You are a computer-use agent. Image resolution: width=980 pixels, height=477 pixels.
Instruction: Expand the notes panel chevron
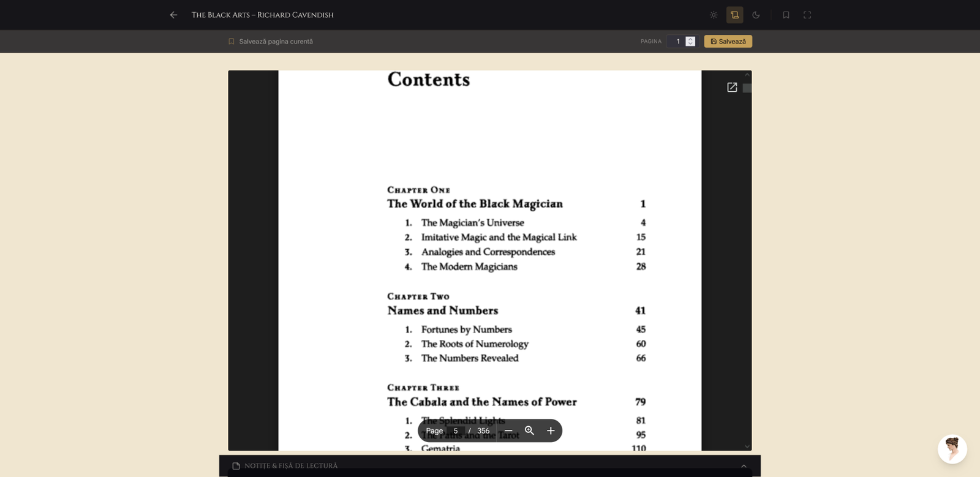[744, 466]
